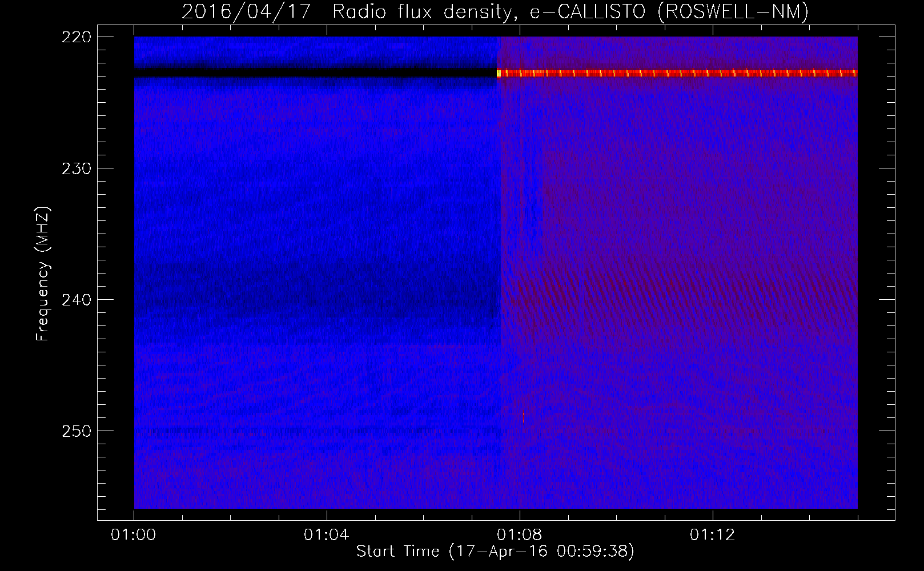Image resolution: width=924 pixels, height=571 pixels.
Task: Click the 220 frequency tick label
Action: [76, 37]
